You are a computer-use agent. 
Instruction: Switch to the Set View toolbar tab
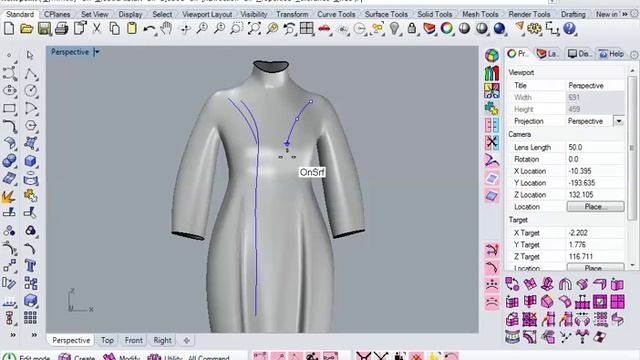pyautogui.click(x=95, y=14)
